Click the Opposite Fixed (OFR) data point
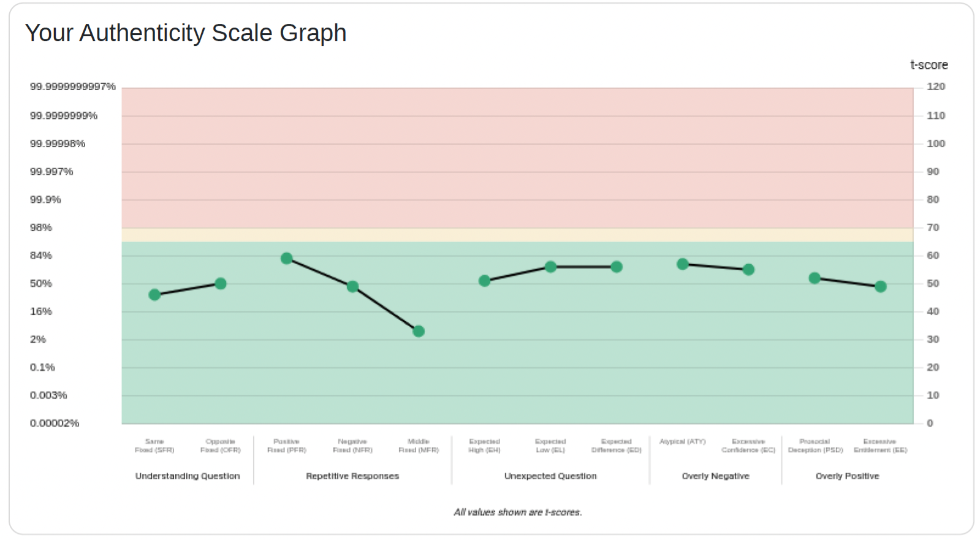 click(221, 284)
